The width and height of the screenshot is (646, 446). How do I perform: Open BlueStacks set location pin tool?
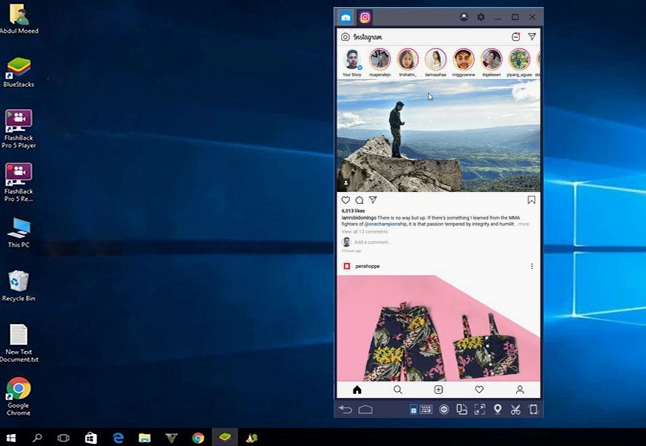click(x=497, y=409)
